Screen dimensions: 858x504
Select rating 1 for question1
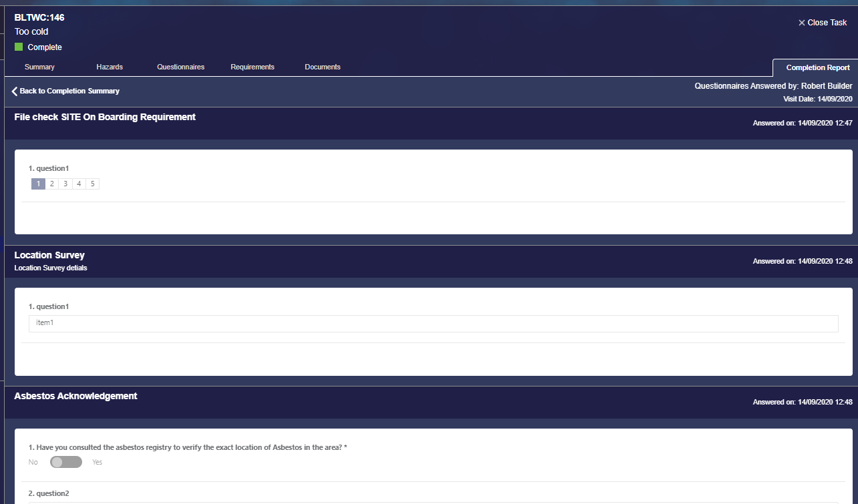pos(38,184)
